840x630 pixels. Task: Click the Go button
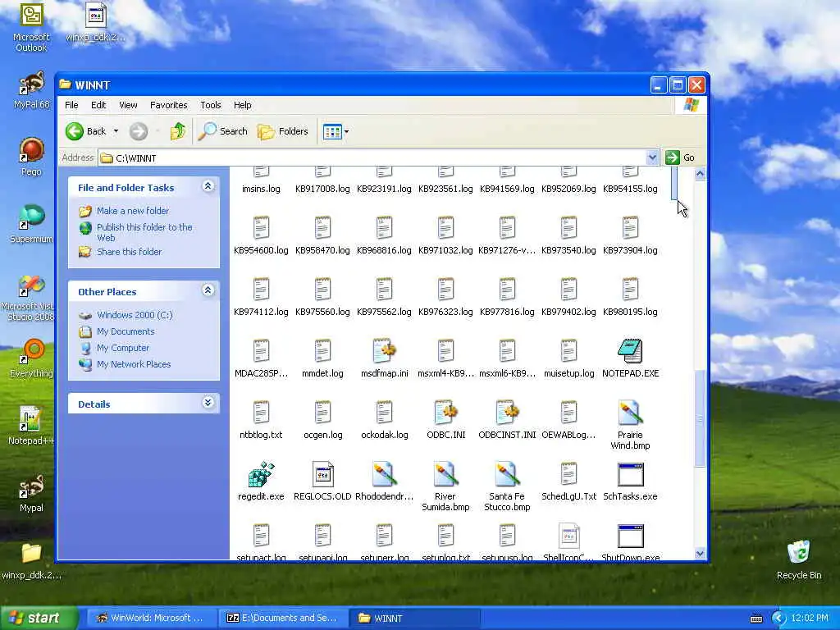pos(680,157)
